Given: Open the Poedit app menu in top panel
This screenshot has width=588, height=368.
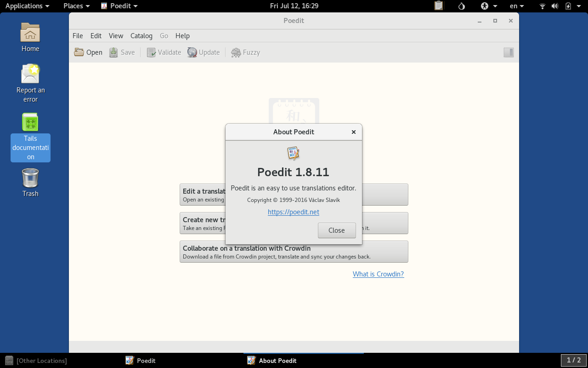Looking at the screenshot, I should pyautogui.click(x=119, y=6).
